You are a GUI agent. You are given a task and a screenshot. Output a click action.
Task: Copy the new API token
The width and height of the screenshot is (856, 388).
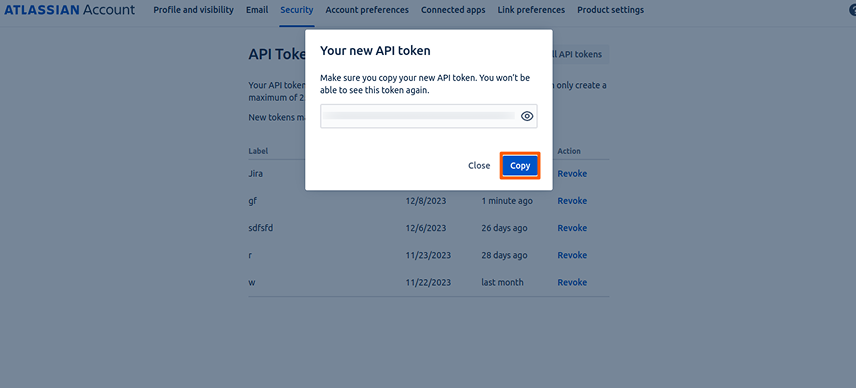520,166
